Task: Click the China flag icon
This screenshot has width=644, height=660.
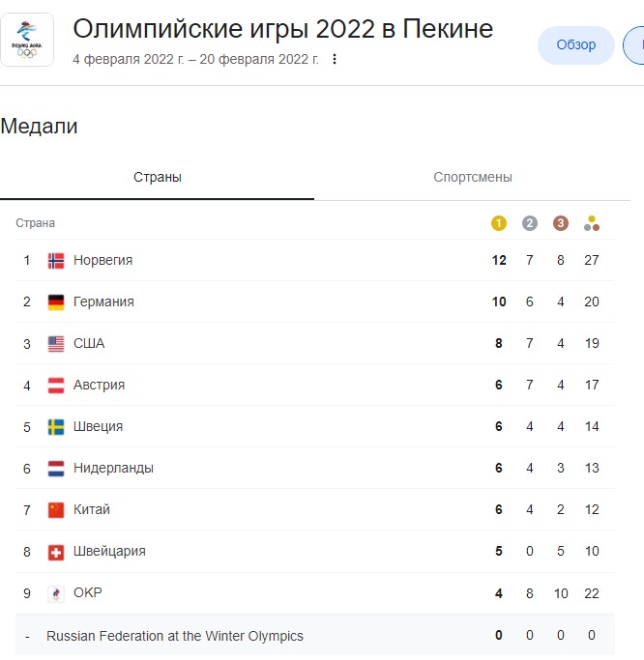Action: [56, 510]
